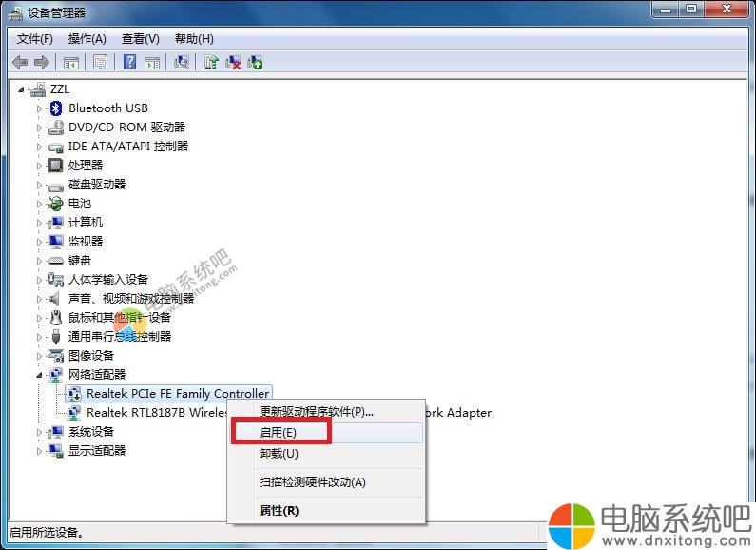Click the Properties sheet toolbar icon

pyautogui.click(x=100, y=62)
